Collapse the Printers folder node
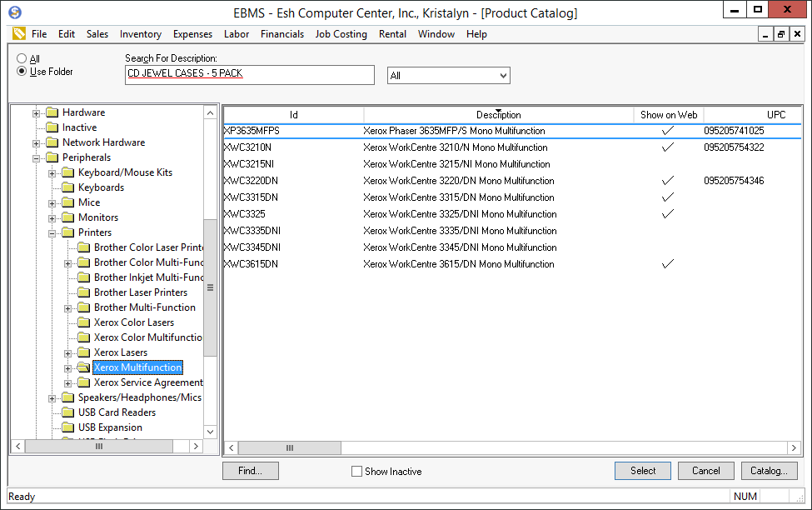 [x=52, y=232]
